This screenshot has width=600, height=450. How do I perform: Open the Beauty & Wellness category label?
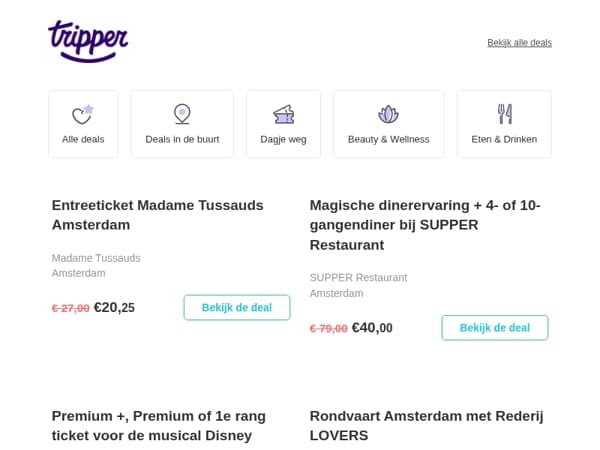click(388, 139)
